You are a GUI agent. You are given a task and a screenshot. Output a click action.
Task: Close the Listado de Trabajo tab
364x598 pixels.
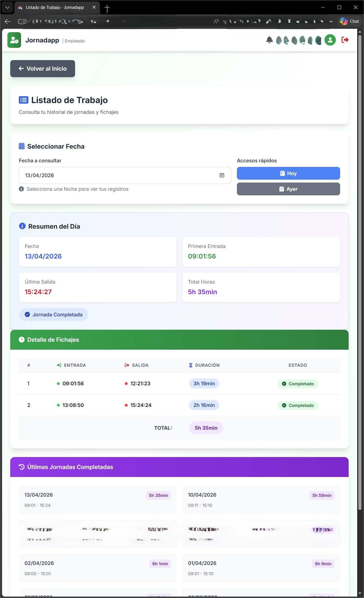pyautogui.click(x=94, y=7)
